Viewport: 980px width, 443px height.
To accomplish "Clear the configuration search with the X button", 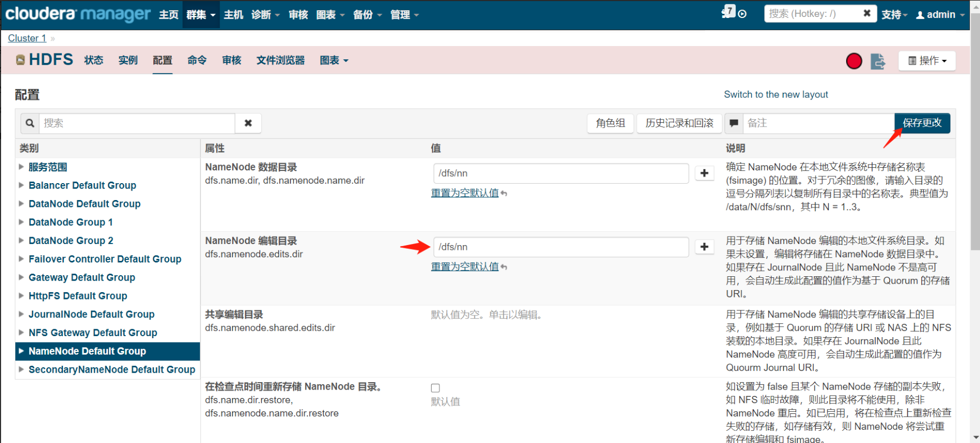I will click(x=248, y=123).
